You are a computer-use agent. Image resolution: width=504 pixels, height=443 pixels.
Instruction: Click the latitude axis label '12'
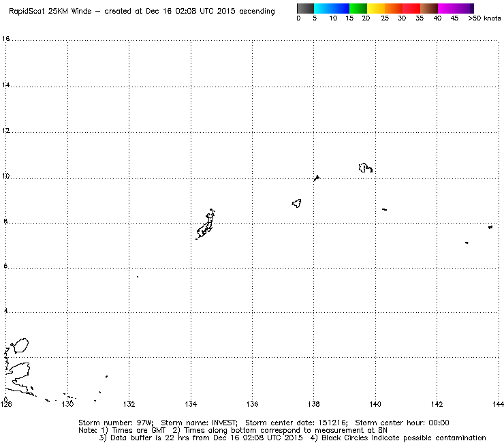pos(5,131)
